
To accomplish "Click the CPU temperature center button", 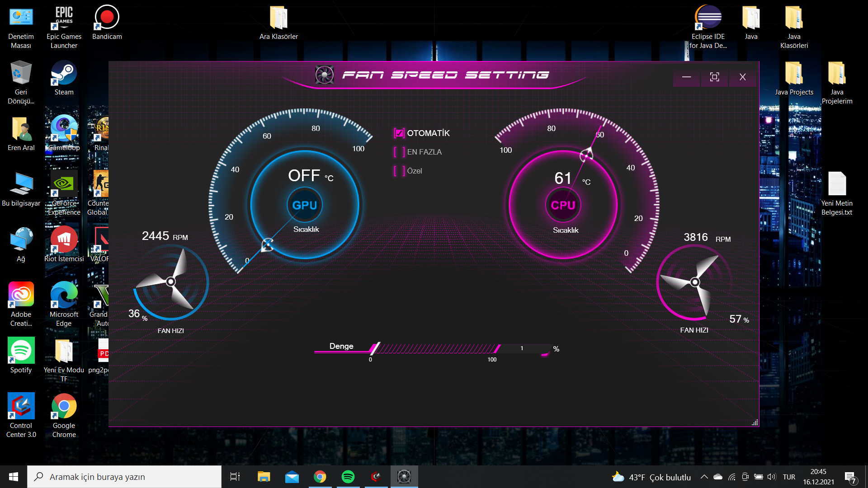I will pos(563,205).
